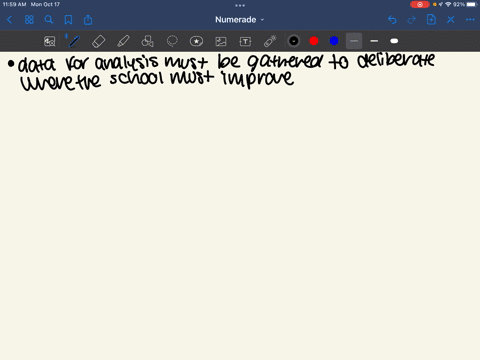Select the thickest stroke width
480x360 pixels.
tap(394, 41)
